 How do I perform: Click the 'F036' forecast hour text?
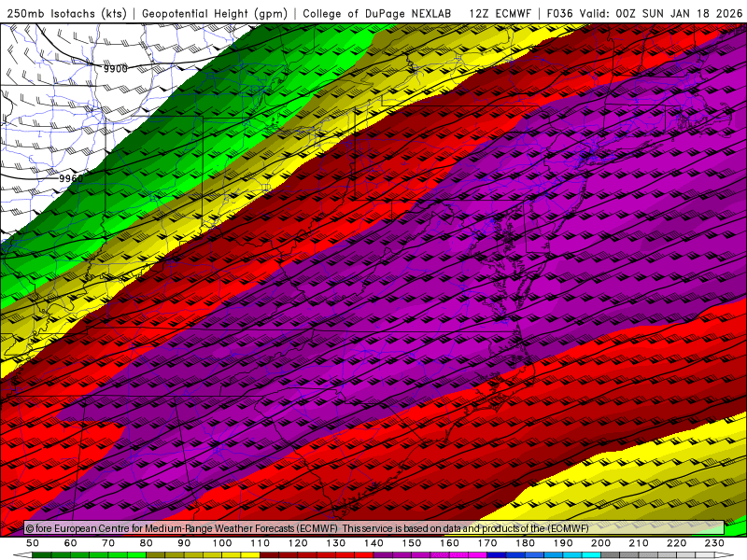pyautogui.click(x=559, y=13)
